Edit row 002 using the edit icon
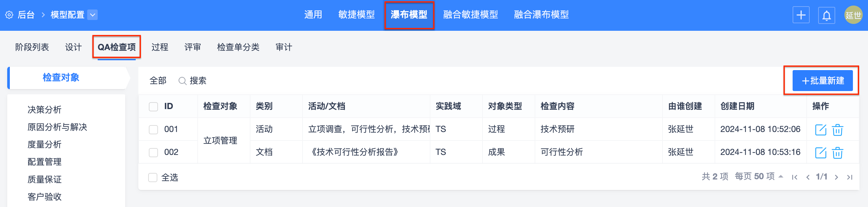This screenshot has height=207, width=868. (820, 153)
